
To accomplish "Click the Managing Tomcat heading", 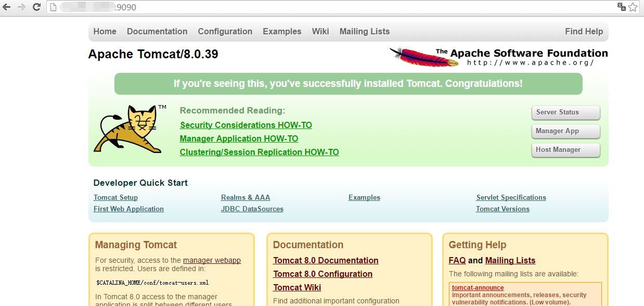I will click(136, 245).
